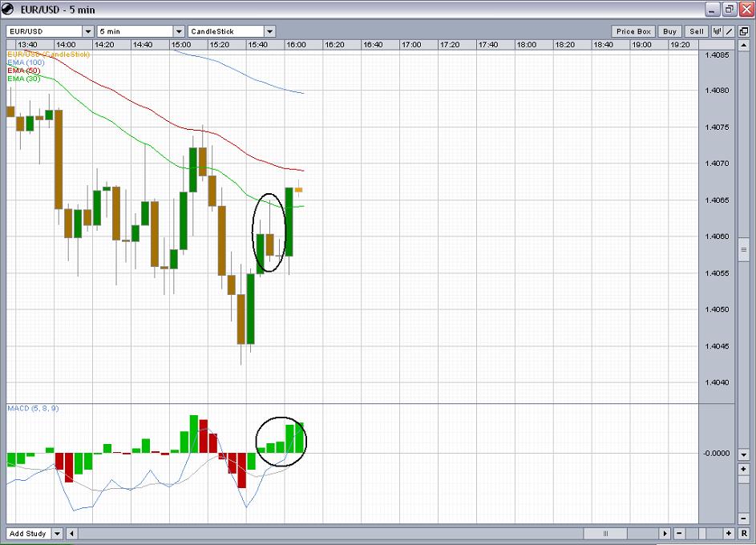Click the vertical price scale slider handle
756x545 pixels.
[x=744, y=250]
